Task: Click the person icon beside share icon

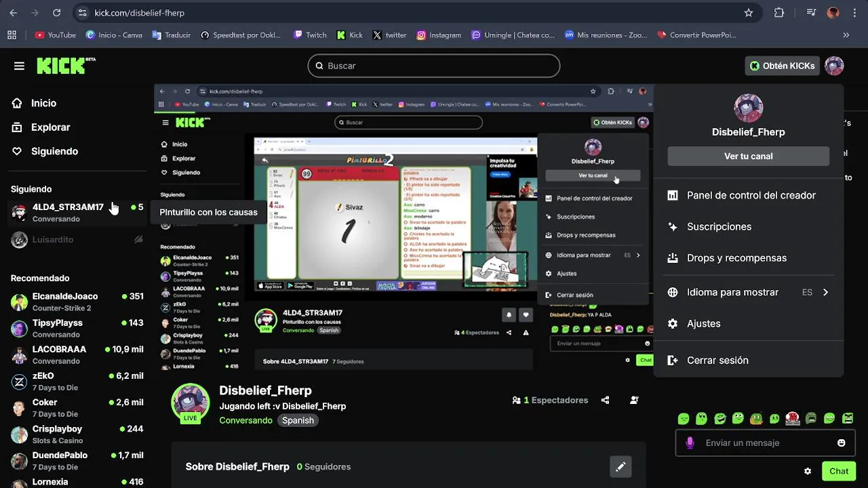Action: (634, 400)
